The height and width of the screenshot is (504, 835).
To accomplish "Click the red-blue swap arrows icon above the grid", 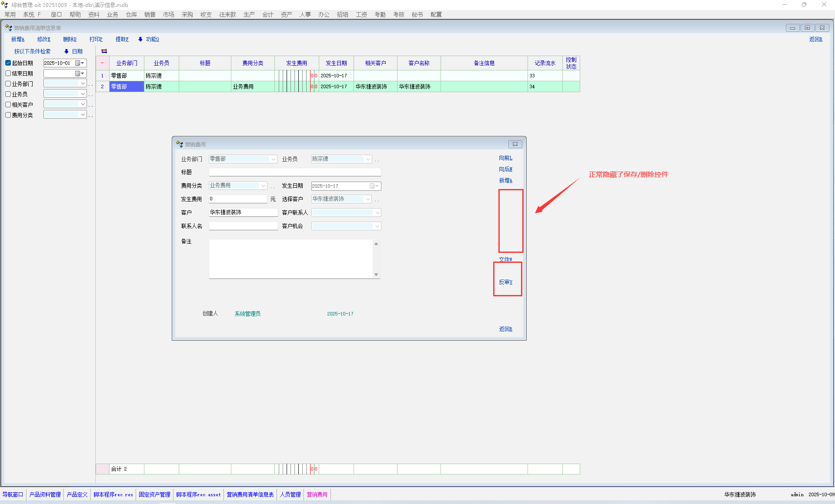I will tap(104, 51).
